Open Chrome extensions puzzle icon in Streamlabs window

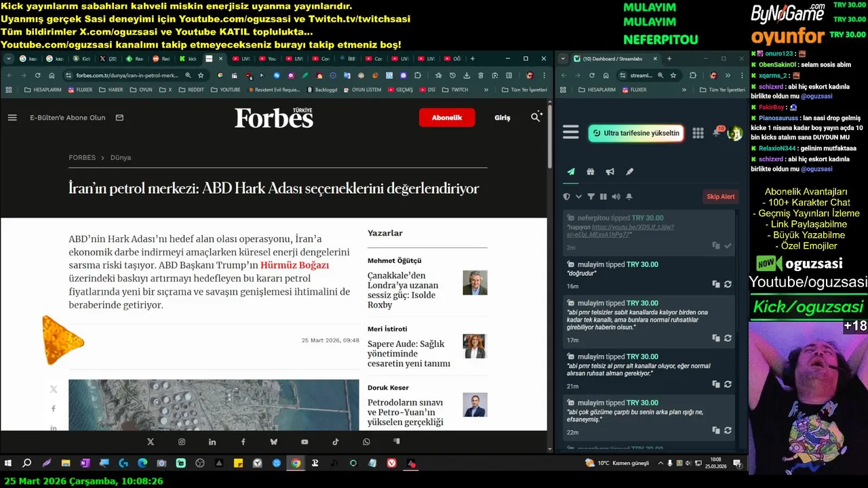pyautogui.click(x=693, y=75)
